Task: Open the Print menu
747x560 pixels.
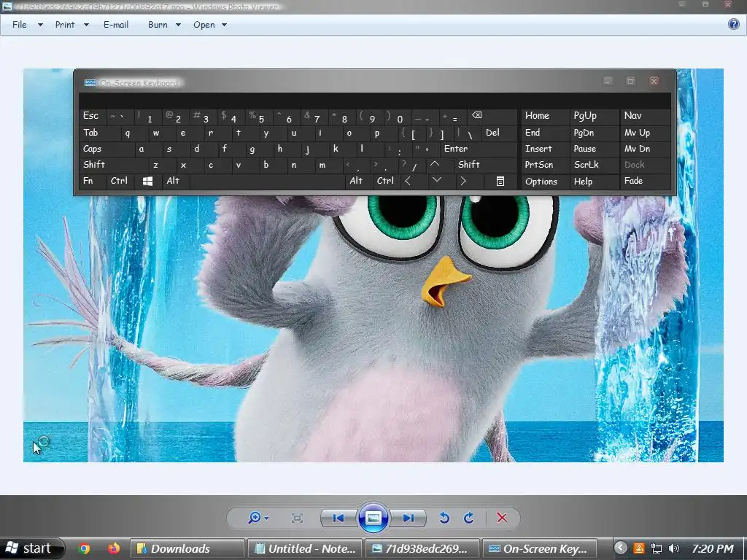Action: click(x=65, y=24)
